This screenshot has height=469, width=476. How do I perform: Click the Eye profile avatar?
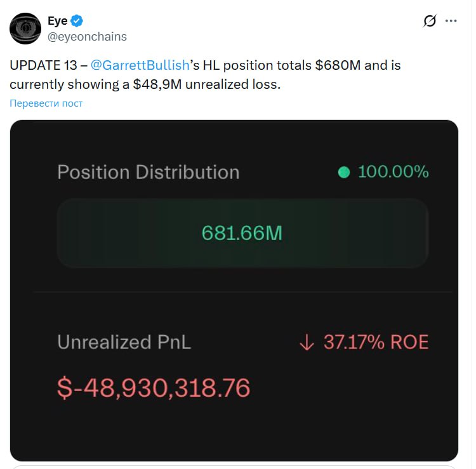coord(25,29)
